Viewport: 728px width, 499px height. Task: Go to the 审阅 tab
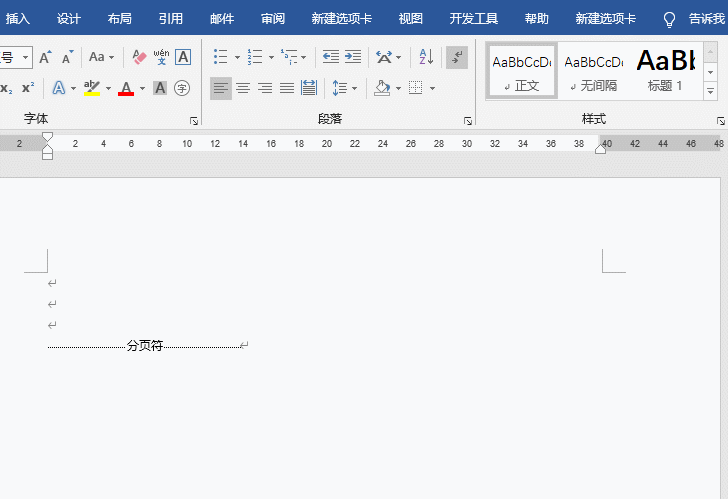pyautogui.click(x=273, y=19)
